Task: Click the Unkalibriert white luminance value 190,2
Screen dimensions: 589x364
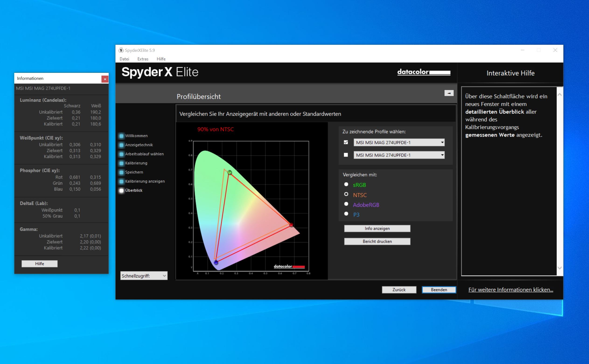Action: 95,112
